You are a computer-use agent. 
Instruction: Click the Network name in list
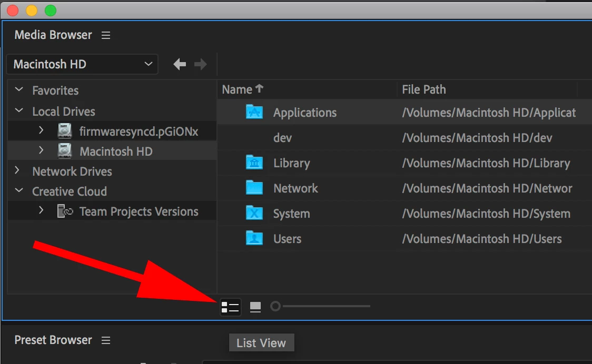coord(295,189)
